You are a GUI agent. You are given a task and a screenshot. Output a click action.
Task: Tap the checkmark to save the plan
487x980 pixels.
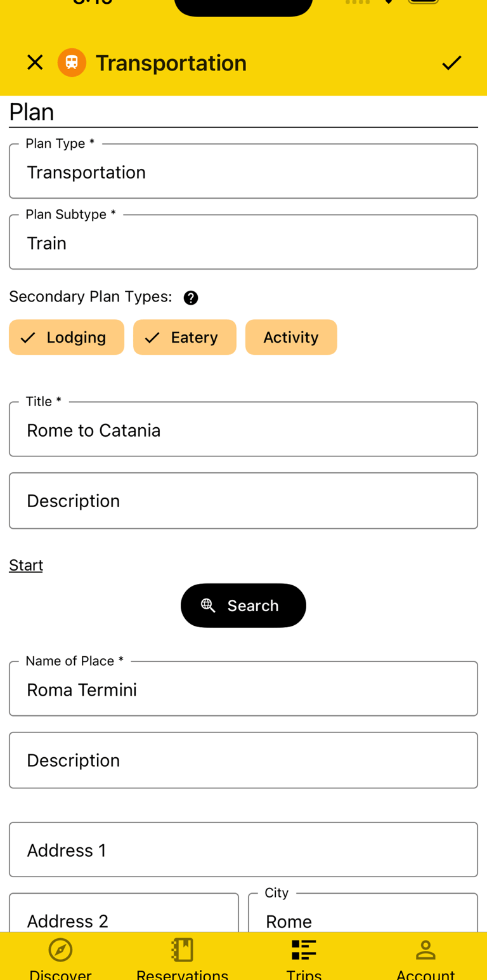point(451,62)
